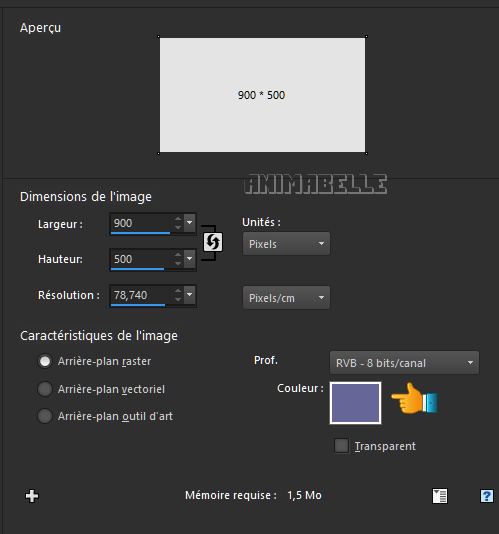Select Arrière-plan raster radio button

(x=45, y=361)
